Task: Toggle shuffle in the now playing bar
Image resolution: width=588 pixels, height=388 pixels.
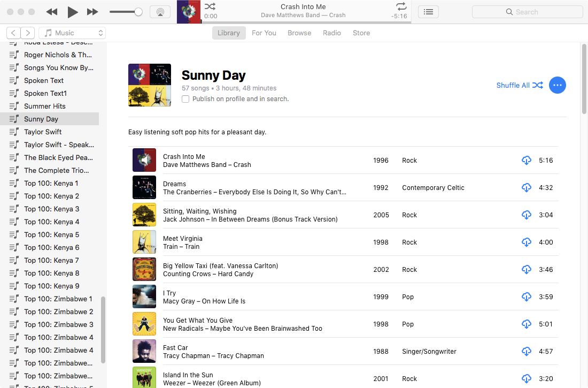Action: pos(210,7)
